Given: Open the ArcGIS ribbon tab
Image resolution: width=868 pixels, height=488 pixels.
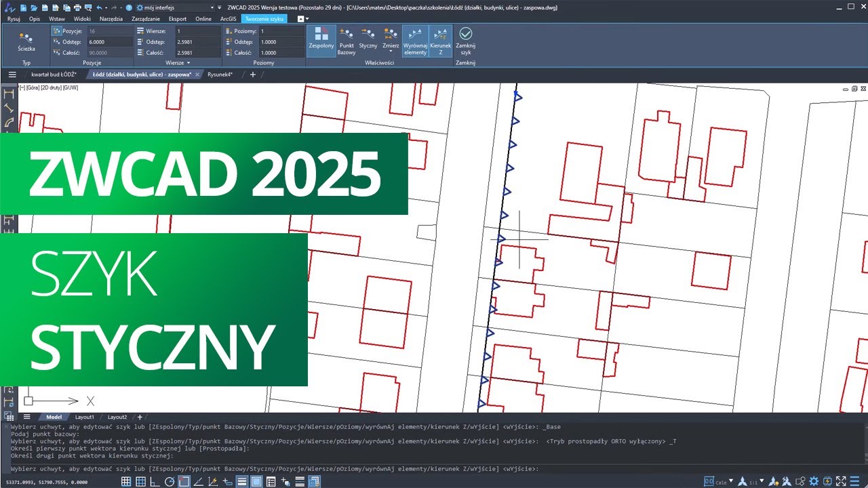Looking at the screenshot, I should click(228, 19).
